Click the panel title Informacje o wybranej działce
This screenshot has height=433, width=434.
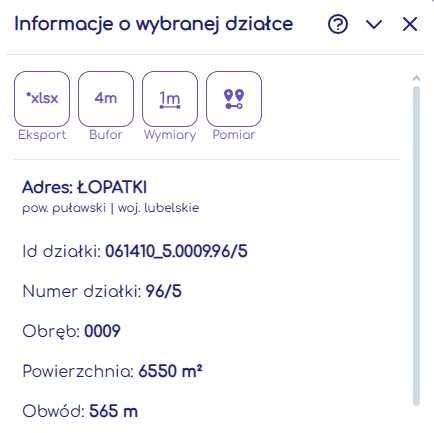pos(154,24)
